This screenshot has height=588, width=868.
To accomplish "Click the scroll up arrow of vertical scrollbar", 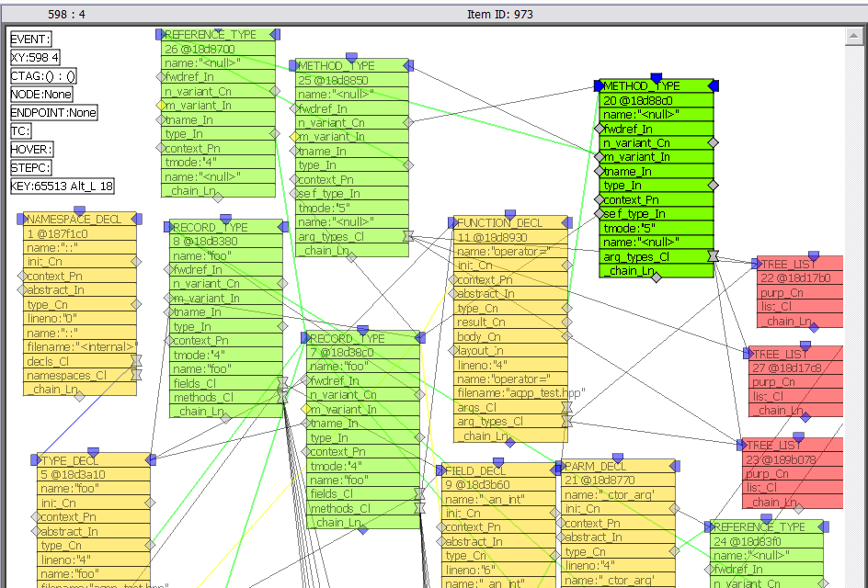I will click(855, 35).
